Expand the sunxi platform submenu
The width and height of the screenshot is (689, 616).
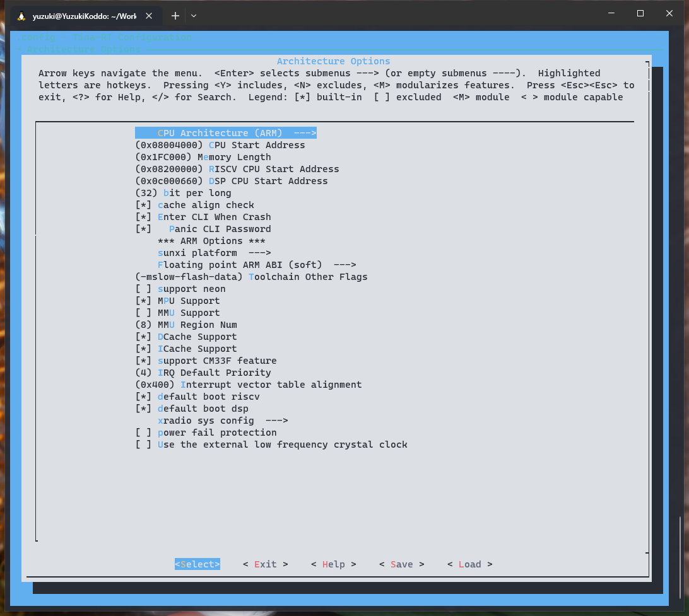coord(214,253)
